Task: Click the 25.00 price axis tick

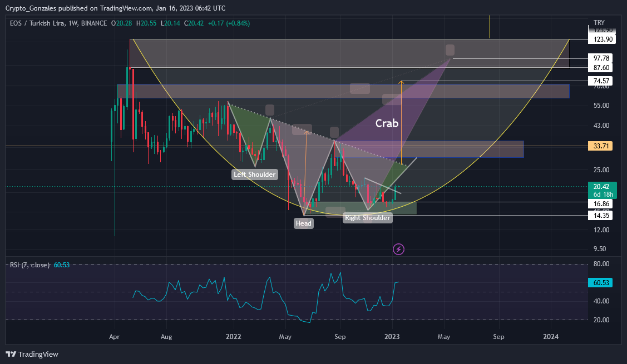Action: 601,170
